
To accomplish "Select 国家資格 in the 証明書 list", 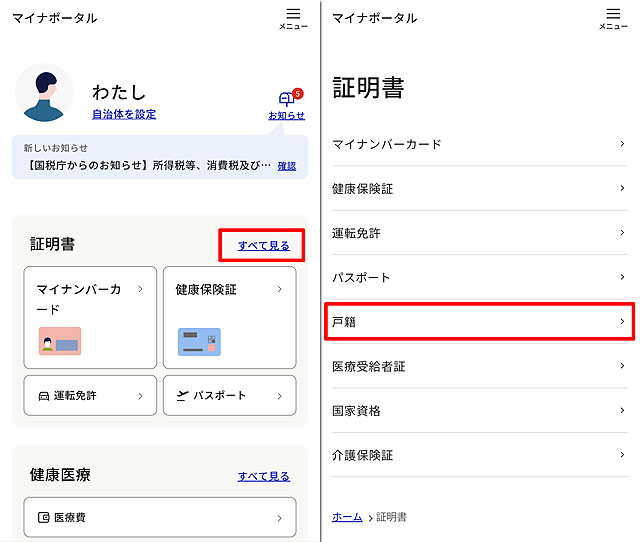I will point(480,411).
